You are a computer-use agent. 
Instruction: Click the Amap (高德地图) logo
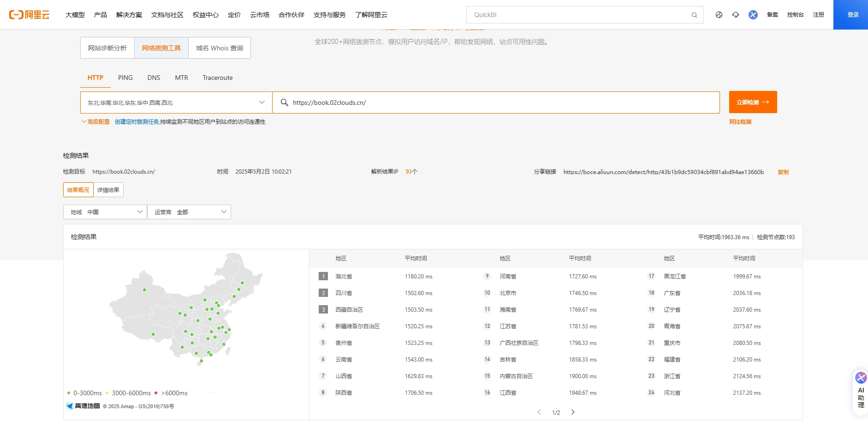click(x=83, y=406)
